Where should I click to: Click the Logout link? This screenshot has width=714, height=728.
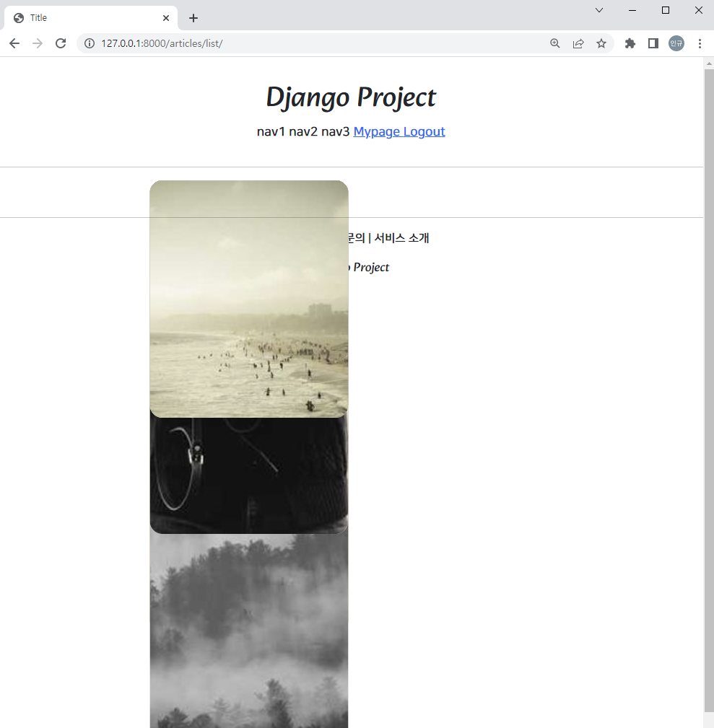[424, 132]
